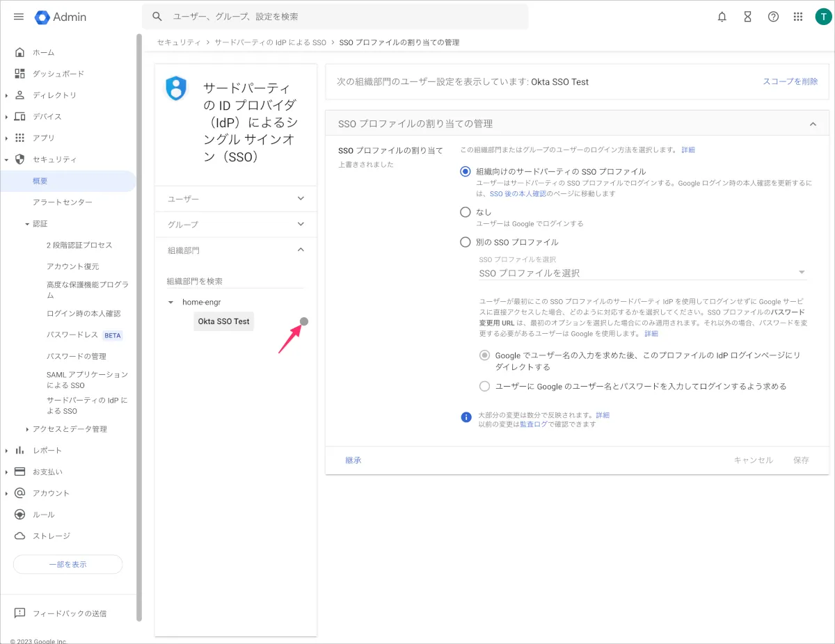Click the account avatar icon
Image resolution: width=835 pixels, height=644 pixels.
click(x=823, y=17)
